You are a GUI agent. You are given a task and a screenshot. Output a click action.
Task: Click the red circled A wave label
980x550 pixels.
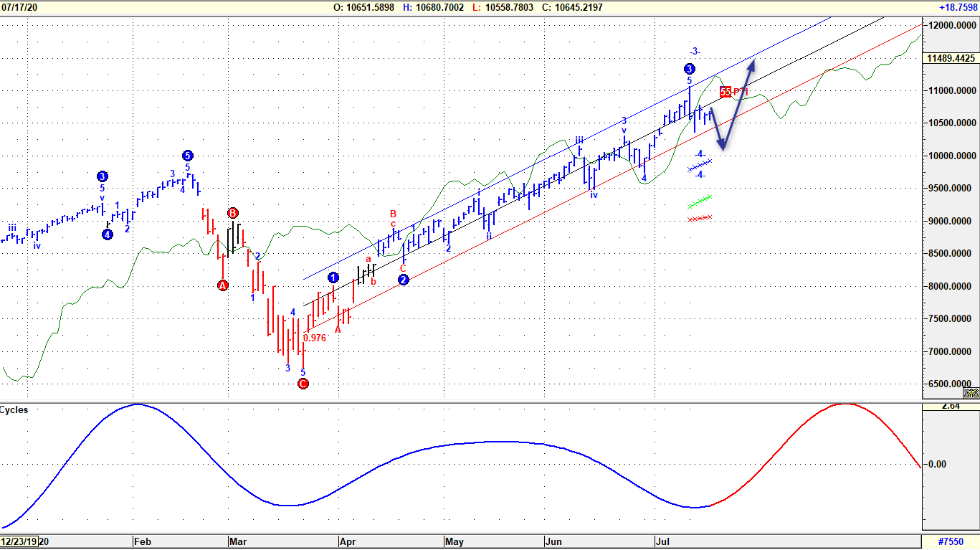222,285
